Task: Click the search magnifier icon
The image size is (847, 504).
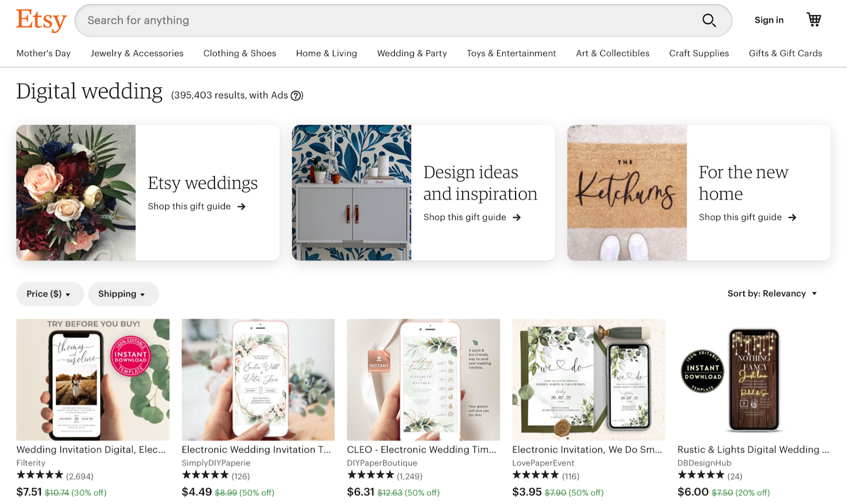Action: pyautogui.click(x=709, y=21)
